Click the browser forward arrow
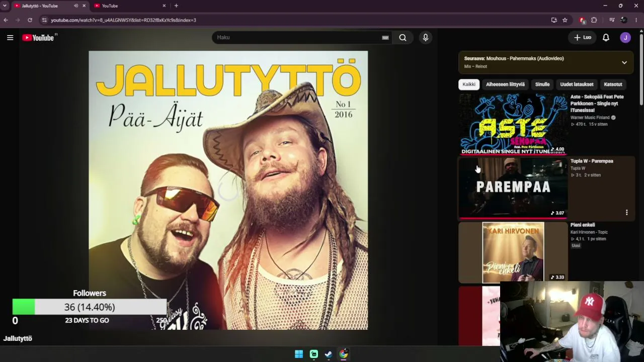 point(18,20)
